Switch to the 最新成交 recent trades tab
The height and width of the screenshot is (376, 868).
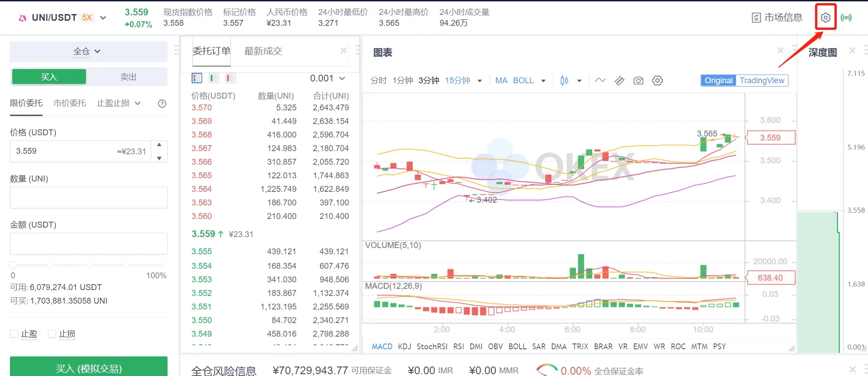(x=263, y=51)
